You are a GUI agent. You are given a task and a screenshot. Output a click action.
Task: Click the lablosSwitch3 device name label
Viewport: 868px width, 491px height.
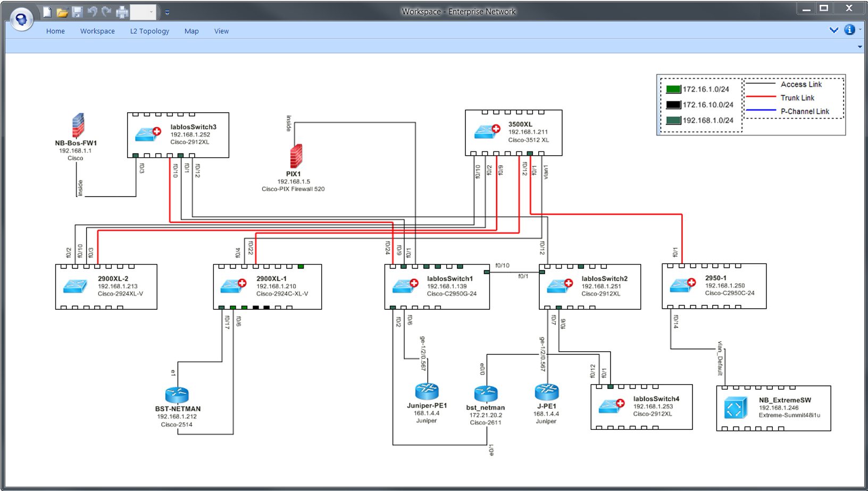click(x=193, y=127)
